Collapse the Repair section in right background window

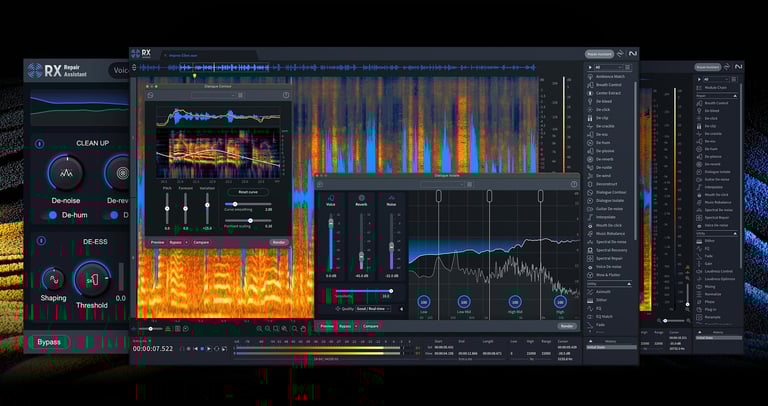pyautogui.click(x=734, y=96)
